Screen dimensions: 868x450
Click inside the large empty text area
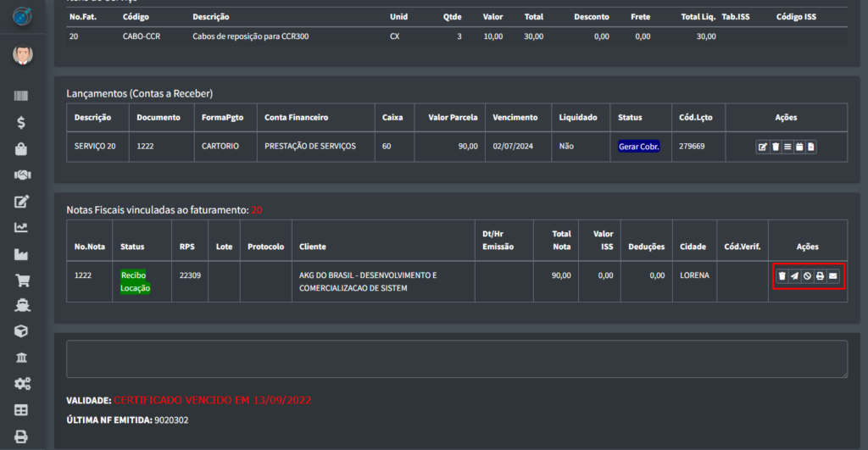click(x=456, y=358)
